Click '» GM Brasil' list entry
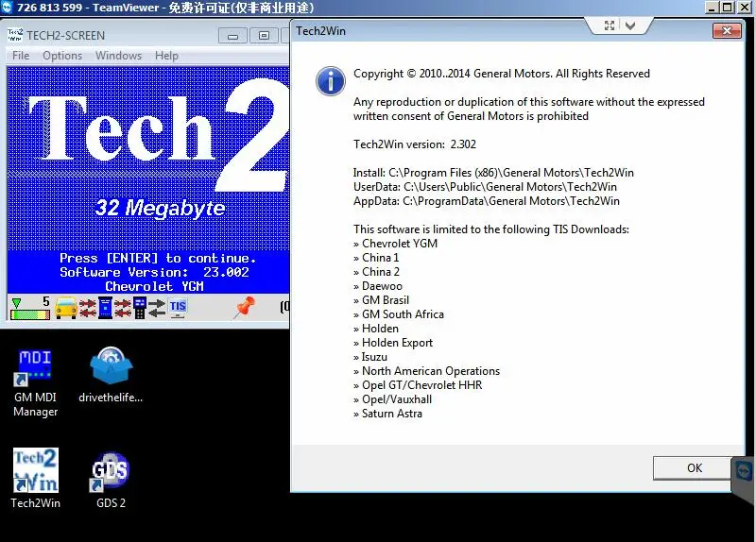This screenshot has height=542, width=756. [381, 300]
